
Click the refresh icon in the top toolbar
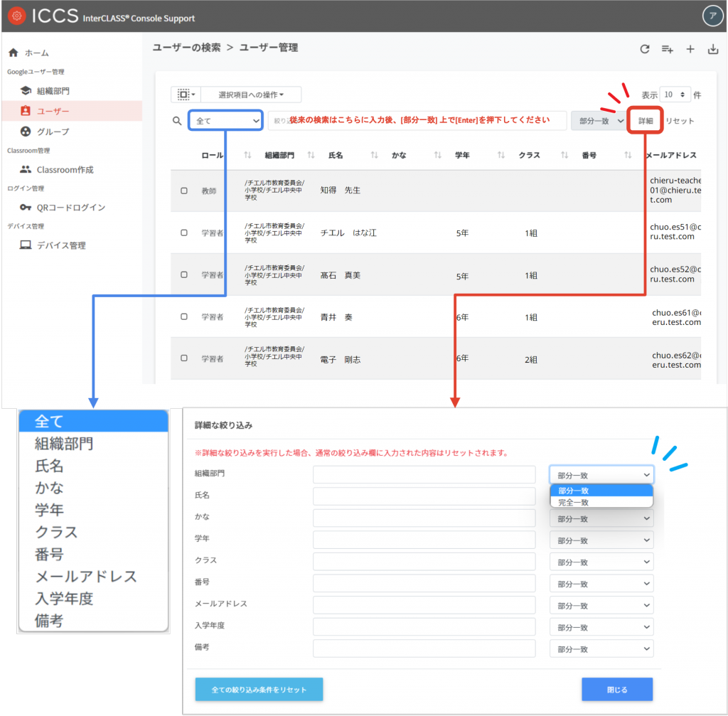644,49
